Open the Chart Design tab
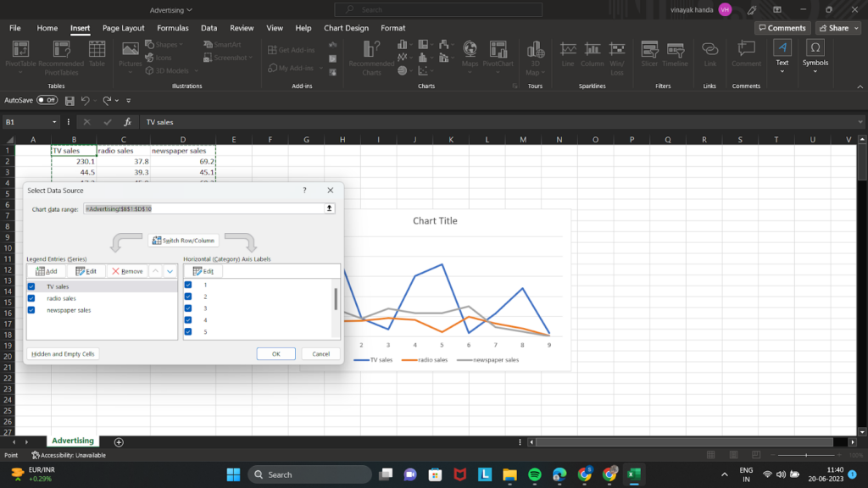Viewport: 868px width, 488px height. point(346,28)
